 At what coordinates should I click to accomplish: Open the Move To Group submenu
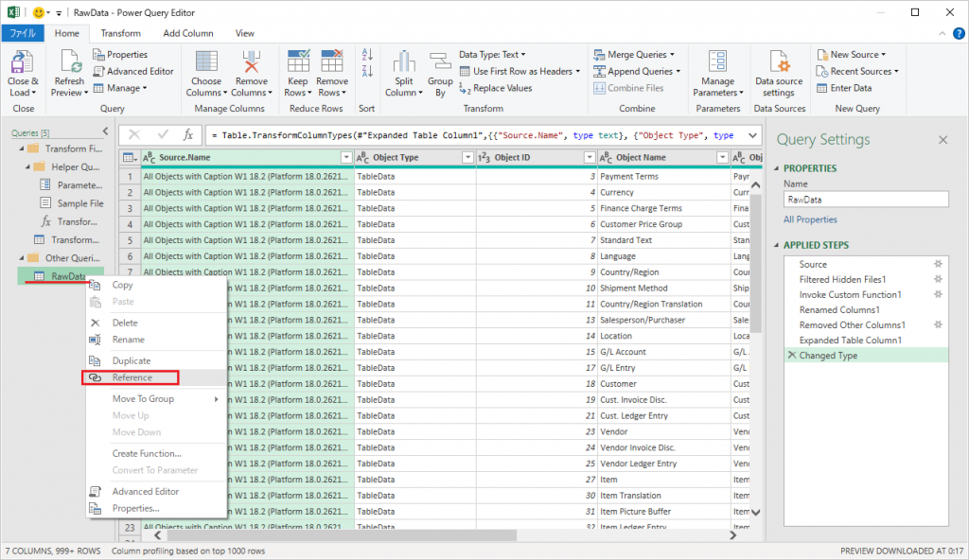(157, 398)
